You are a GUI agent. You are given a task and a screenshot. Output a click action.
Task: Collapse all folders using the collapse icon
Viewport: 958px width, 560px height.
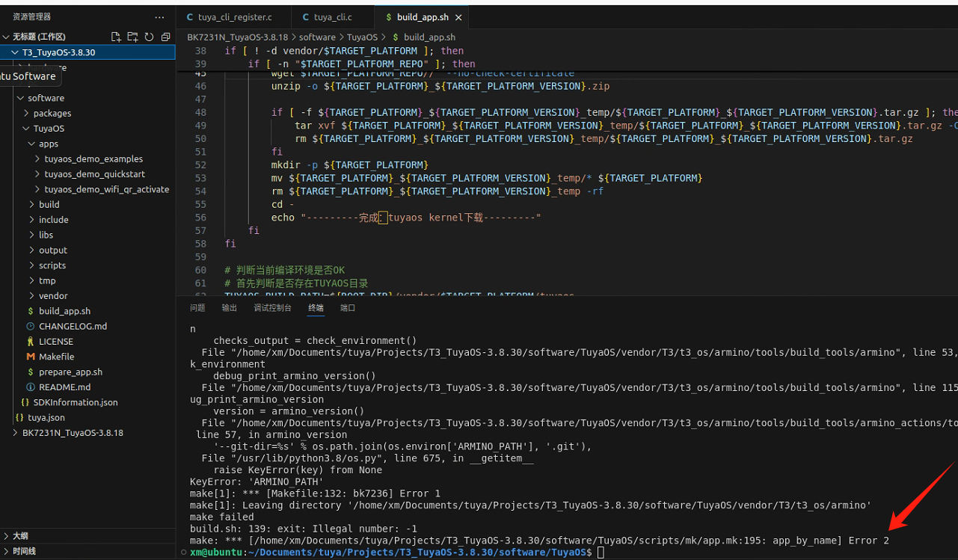coord(165,37)
